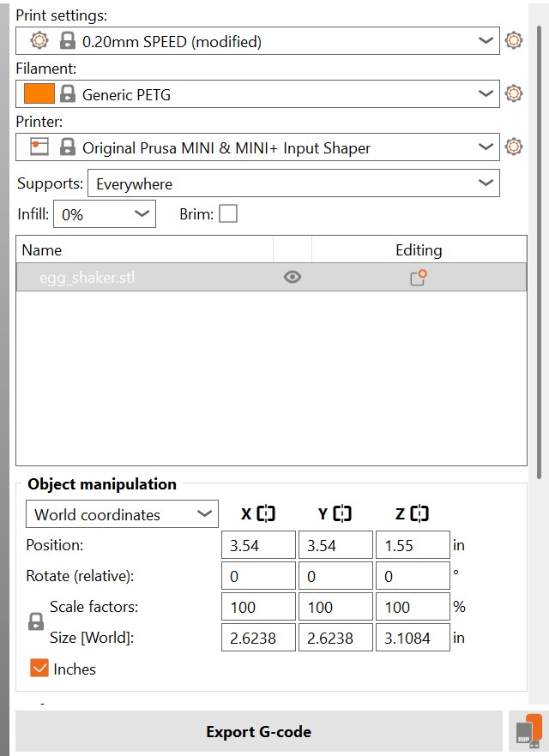Open the Filament preset dropdown
Image resolution: width=549 pixels, height=756 pixels.
(257, 94)
